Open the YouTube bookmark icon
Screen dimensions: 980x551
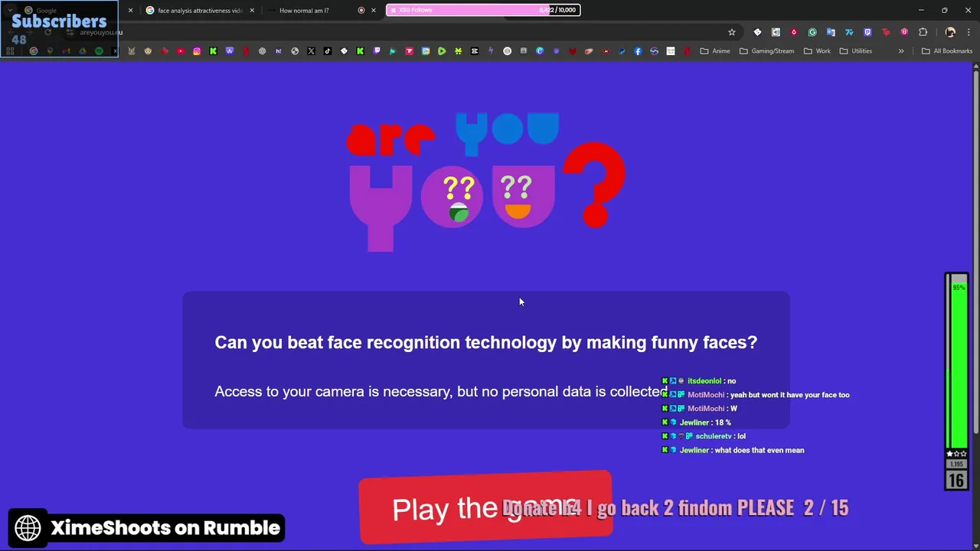(181, 51)
